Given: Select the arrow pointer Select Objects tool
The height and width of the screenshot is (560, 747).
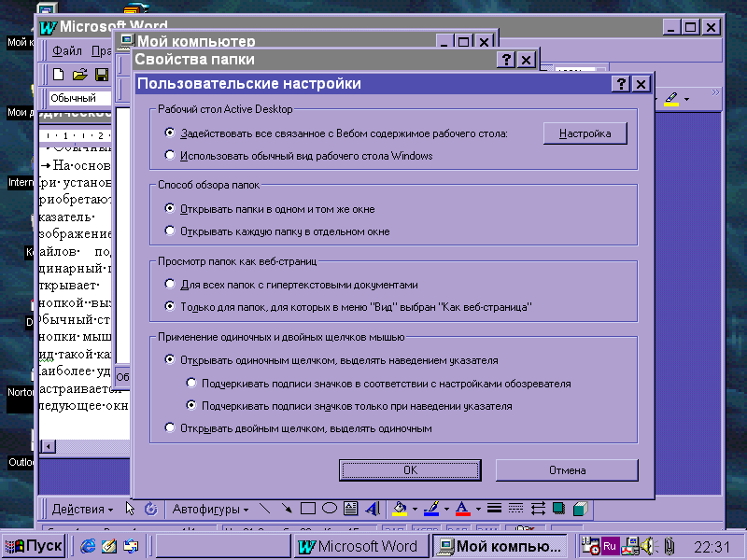Looking at the screenshot, I should pyautogui.click(x=130, y=509).
